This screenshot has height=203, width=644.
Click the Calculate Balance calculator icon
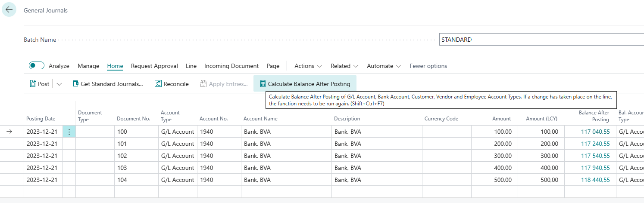(263, 84)
